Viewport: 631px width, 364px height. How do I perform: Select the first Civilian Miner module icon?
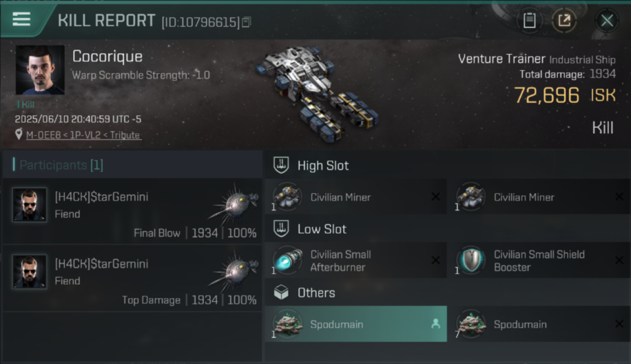(x=287, y=197)
